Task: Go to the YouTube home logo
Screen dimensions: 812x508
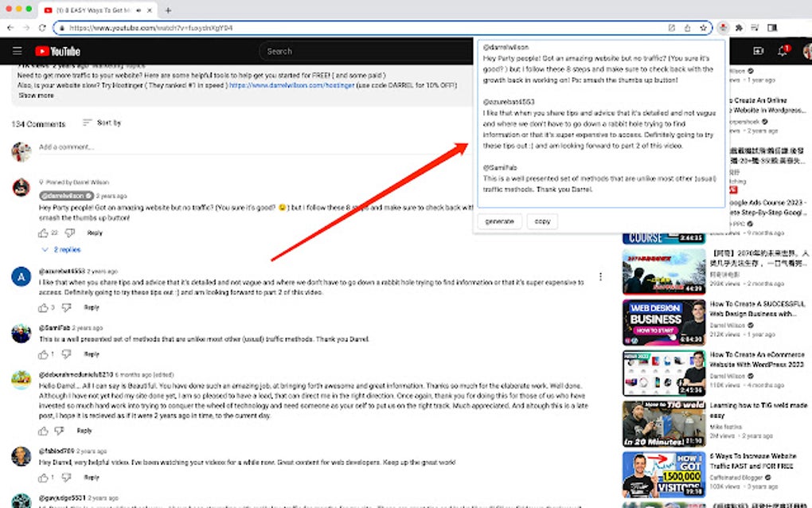Action: pos(57,51)
